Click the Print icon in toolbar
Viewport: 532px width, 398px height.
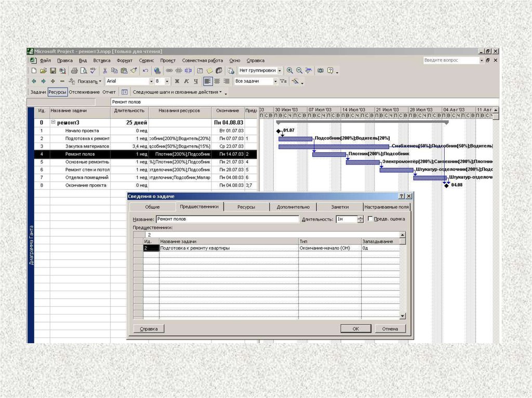(x=74, y=71)
